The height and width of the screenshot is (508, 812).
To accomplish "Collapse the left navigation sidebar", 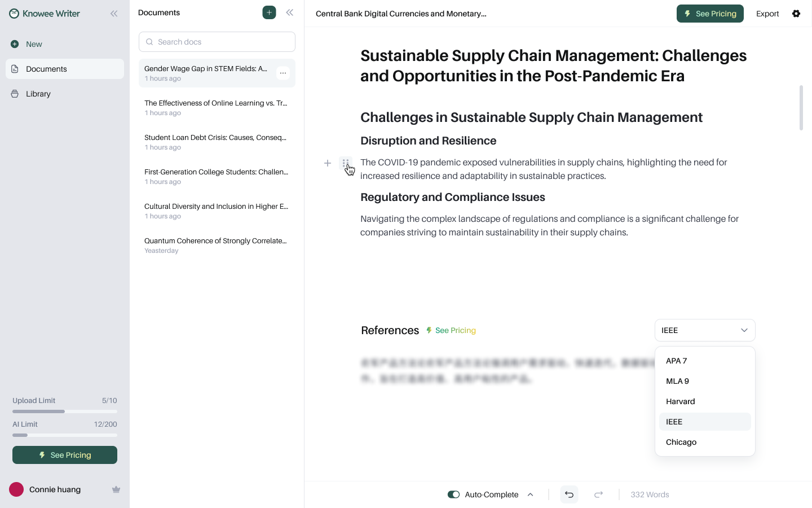I will coord(114,14).
